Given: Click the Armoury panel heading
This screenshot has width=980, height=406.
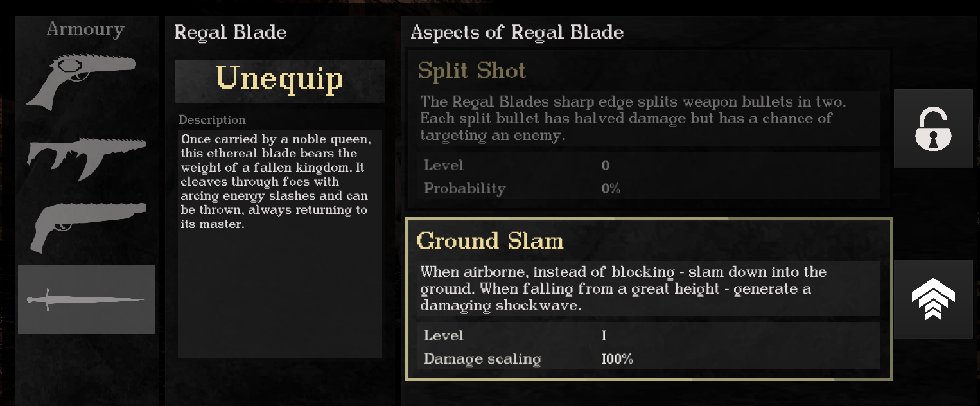Looking at the screenshot, I should [85, 30].
